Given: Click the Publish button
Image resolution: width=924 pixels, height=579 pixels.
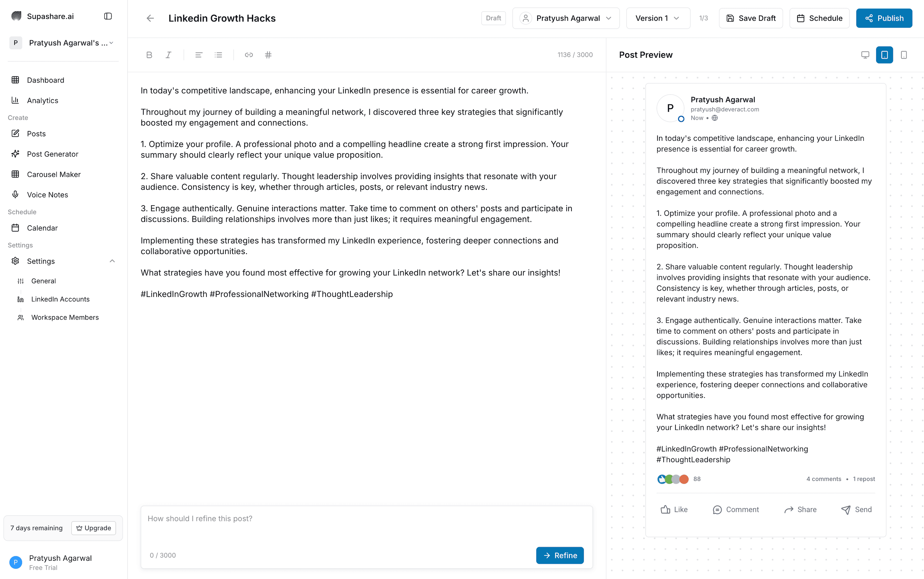Looking at the screenshot, I should pyautogui.click(x=884, y=18).
